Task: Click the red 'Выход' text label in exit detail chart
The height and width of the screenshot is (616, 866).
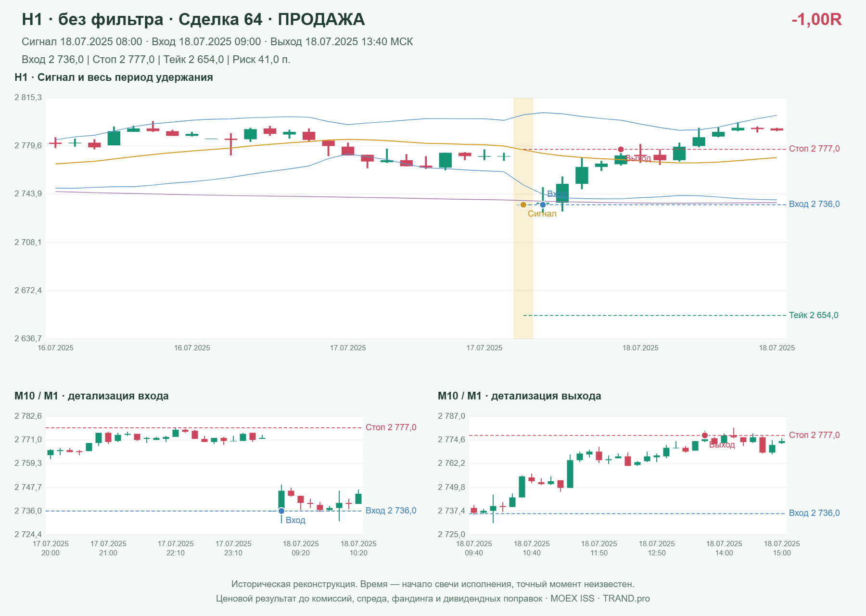Action: [722, 445]
